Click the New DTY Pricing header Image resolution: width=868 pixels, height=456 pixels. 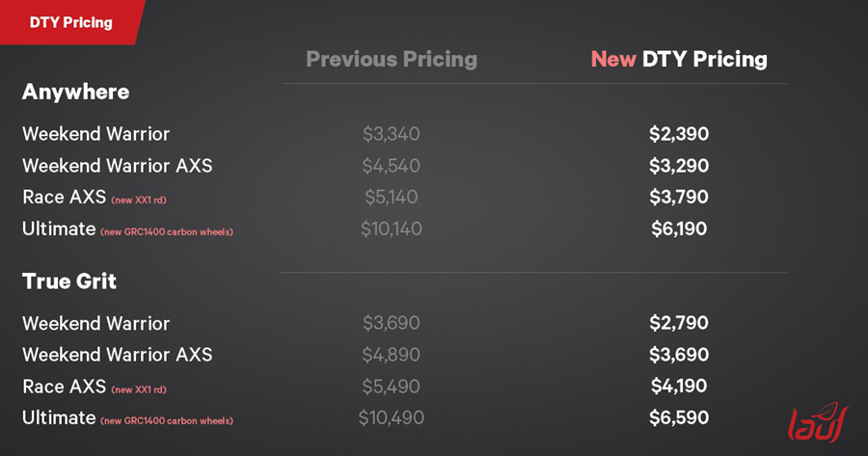679,59
